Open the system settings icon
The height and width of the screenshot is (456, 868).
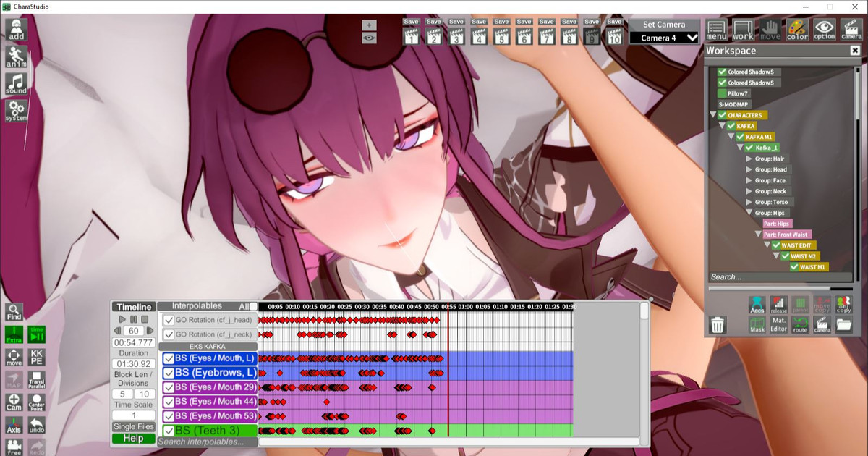pos(16,111)
